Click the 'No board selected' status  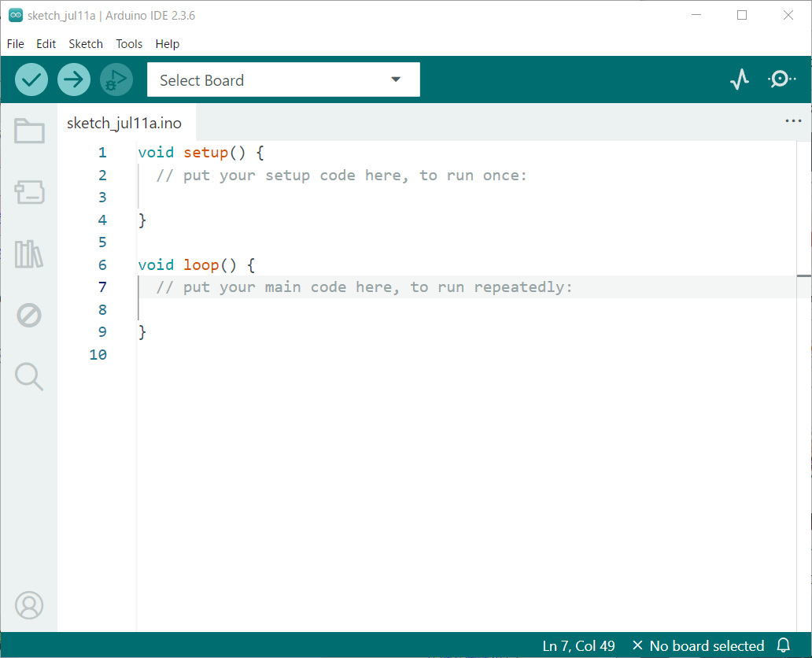pos(707,645)
